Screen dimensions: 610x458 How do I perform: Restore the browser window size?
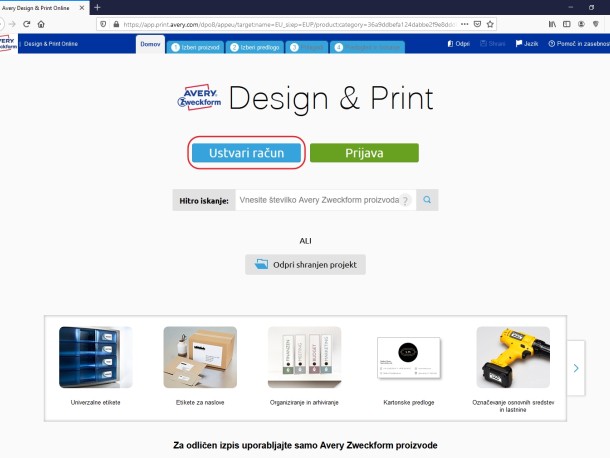click(591, 7)
